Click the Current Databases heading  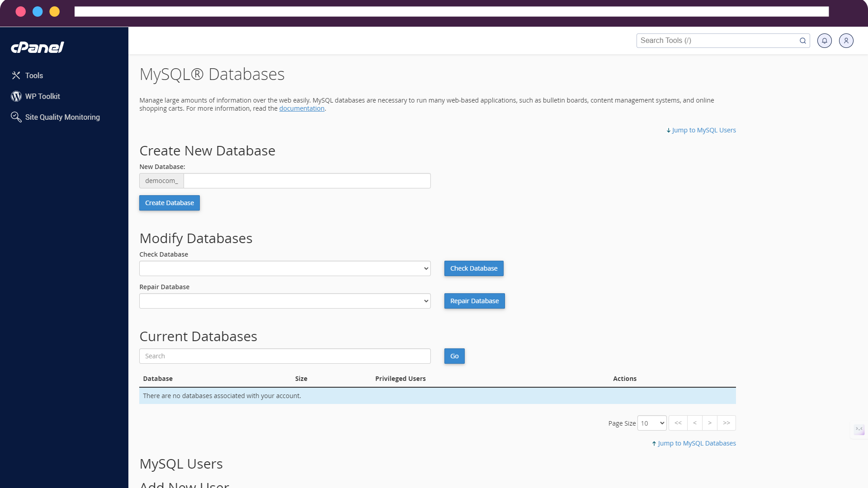[x=198, y=336]
